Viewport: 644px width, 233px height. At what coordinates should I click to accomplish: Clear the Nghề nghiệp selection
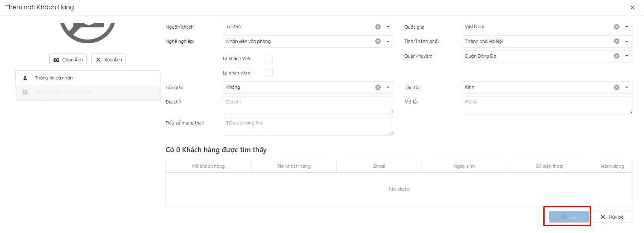[x=378, y=41]
